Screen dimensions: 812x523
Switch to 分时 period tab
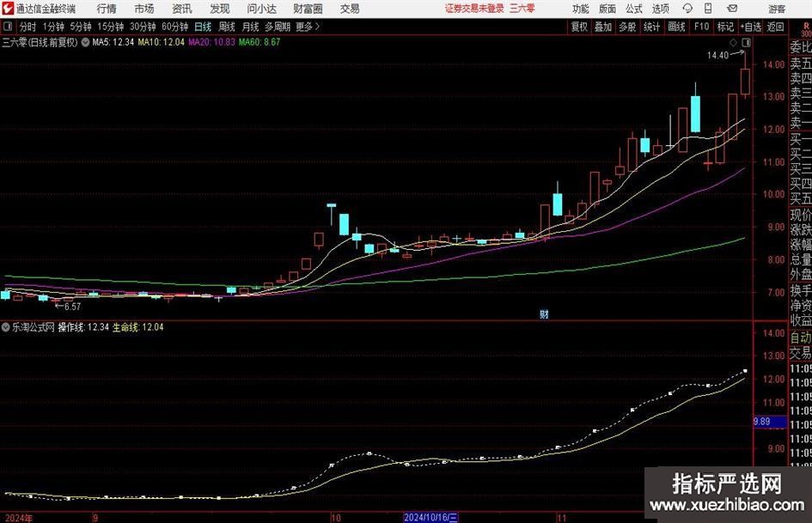click(x=28, y=27)
